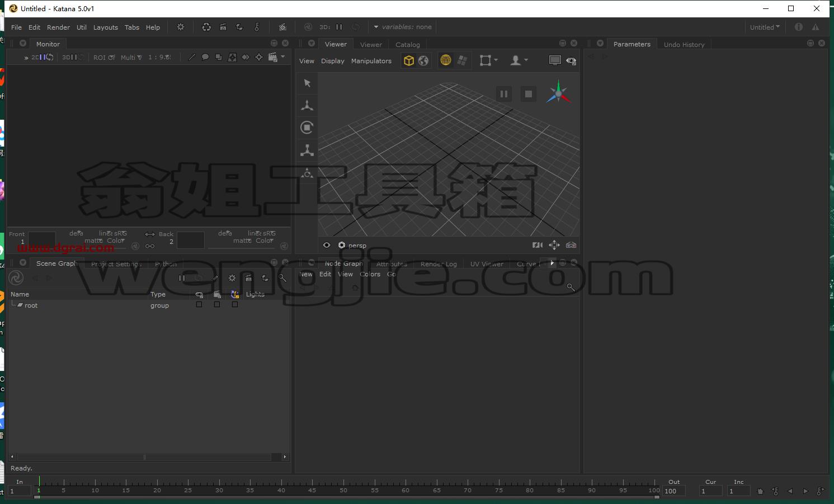Image resolution: width=834 pixels, height=504 pixels.
Task: Switch to the Python tab
Action: [x=166, y=264]
